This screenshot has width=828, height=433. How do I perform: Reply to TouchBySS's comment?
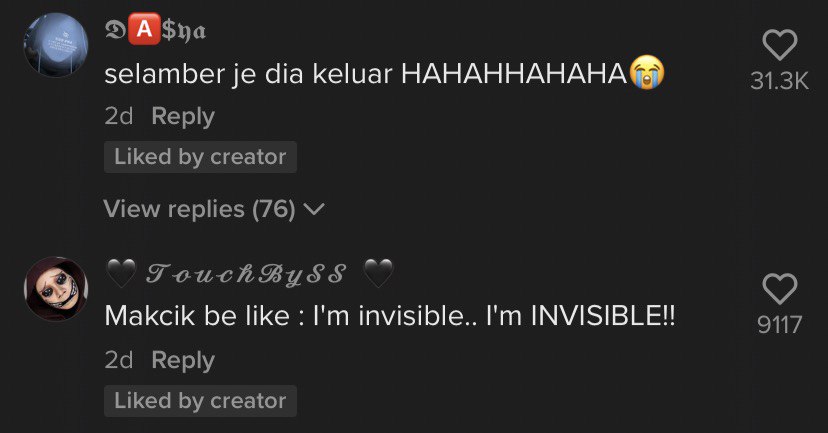tap(183, 360)
